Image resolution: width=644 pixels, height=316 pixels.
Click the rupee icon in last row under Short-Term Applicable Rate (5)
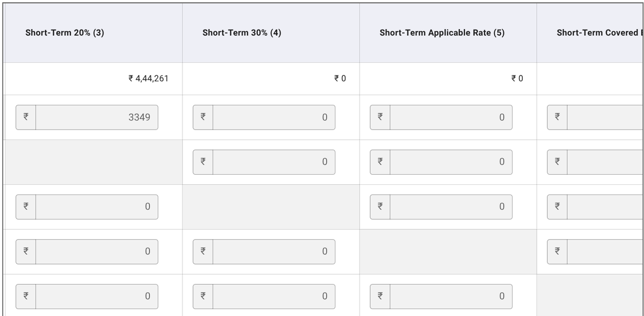(x=380, y=296)
